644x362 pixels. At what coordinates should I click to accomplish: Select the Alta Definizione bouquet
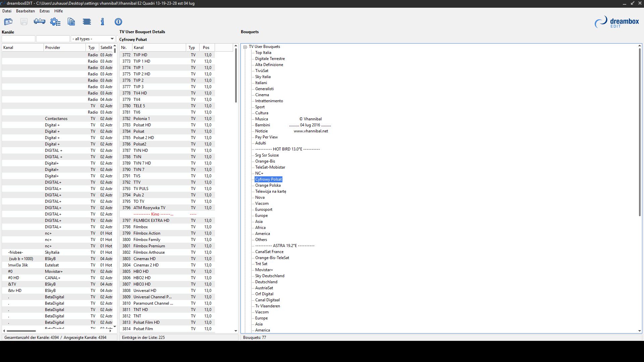click(x=269, y=65)
